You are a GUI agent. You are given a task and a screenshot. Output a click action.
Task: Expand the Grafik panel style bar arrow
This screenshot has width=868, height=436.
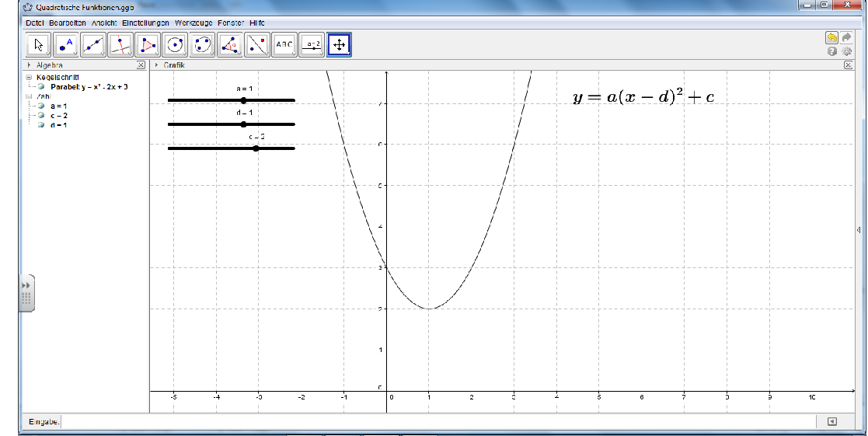(x=158, y=66)
